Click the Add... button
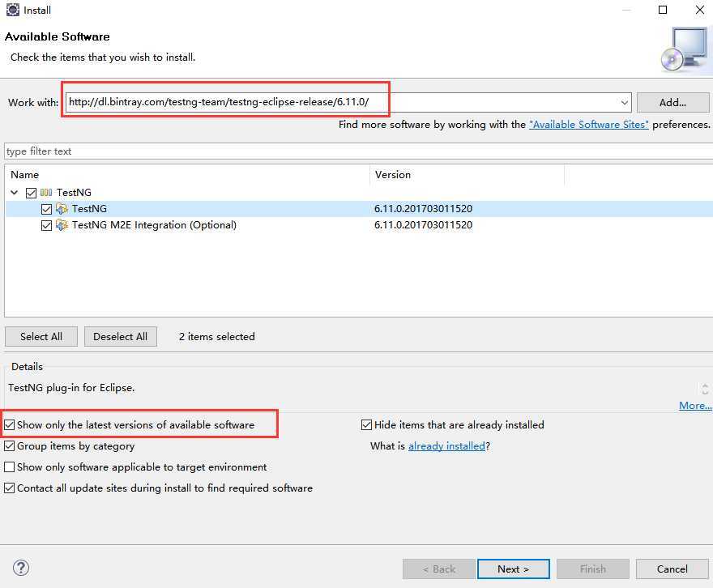This screenshot has height=588, width=713. (673, 103)
